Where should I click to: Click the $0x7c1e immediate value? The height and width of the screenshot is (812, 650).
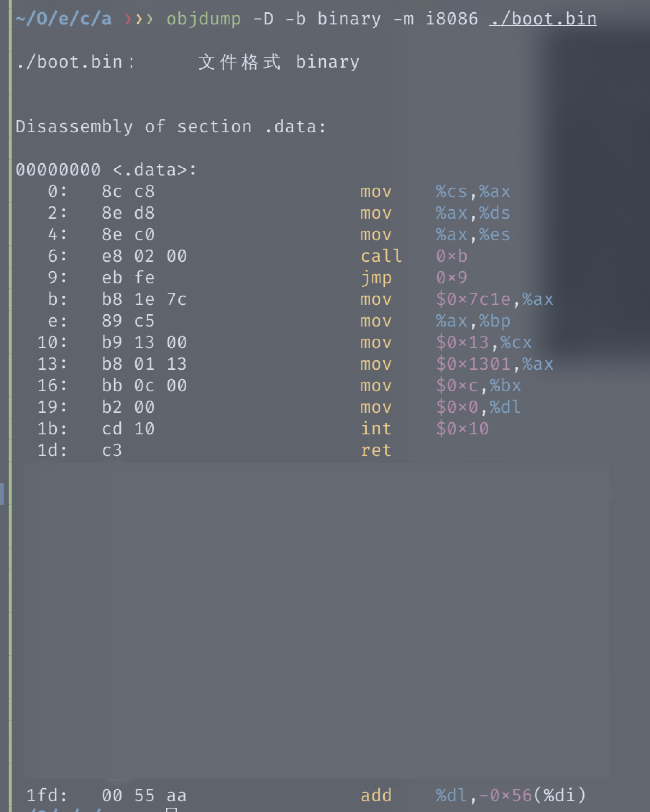473,300
